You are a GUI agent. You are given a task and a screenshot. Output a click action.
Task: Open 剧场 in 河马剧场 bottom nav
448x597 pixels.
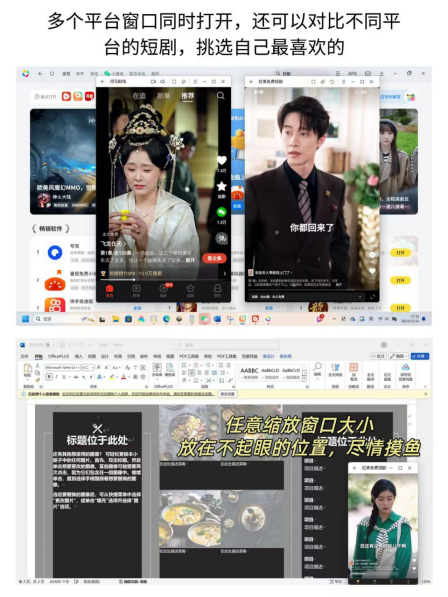[x=136, y=291]
